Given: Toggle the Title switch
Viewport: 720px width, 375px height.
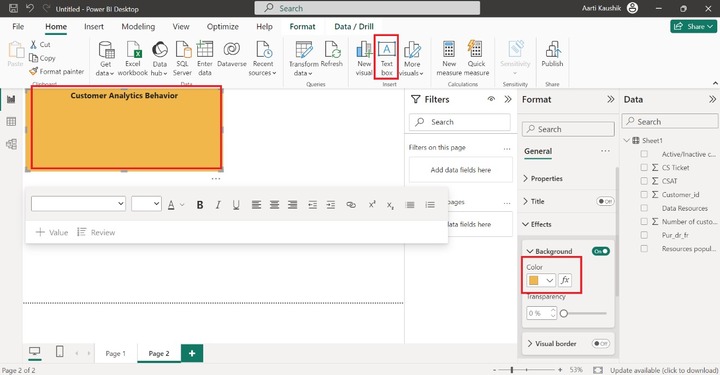Looking at the screenshot, I should [x=605, y=201].
